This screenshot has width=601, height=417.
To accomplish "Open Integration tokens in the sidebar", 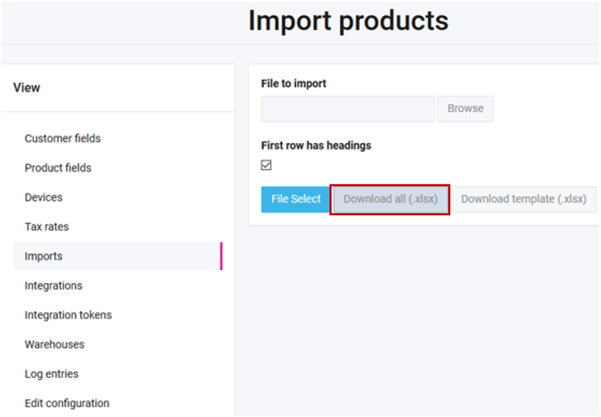I will point(68,315).
